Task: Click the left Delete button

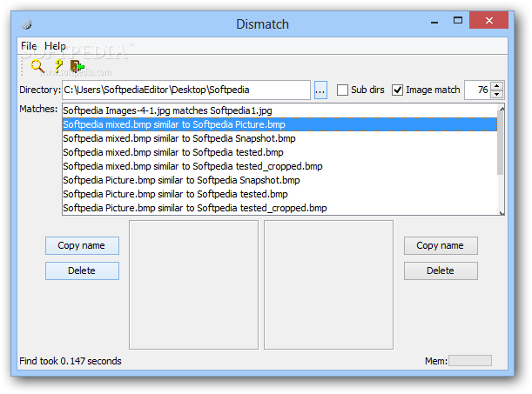Action: tap(82, 270)
